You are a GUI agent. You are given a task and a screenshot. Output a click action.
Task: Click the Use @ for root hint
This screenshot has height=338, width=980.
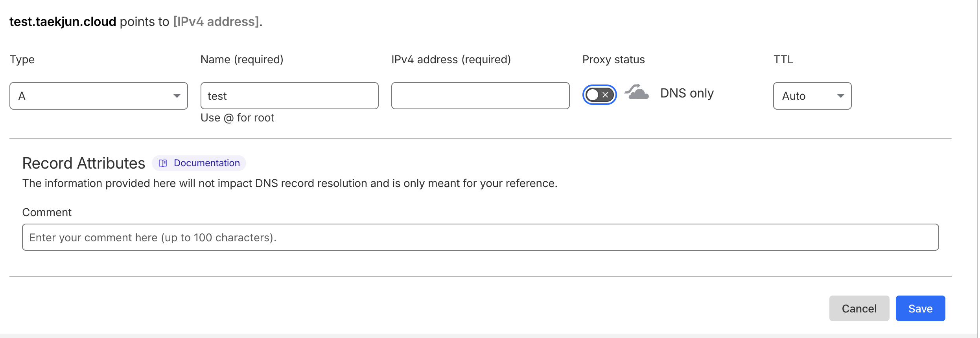click(x=237, y=118)
